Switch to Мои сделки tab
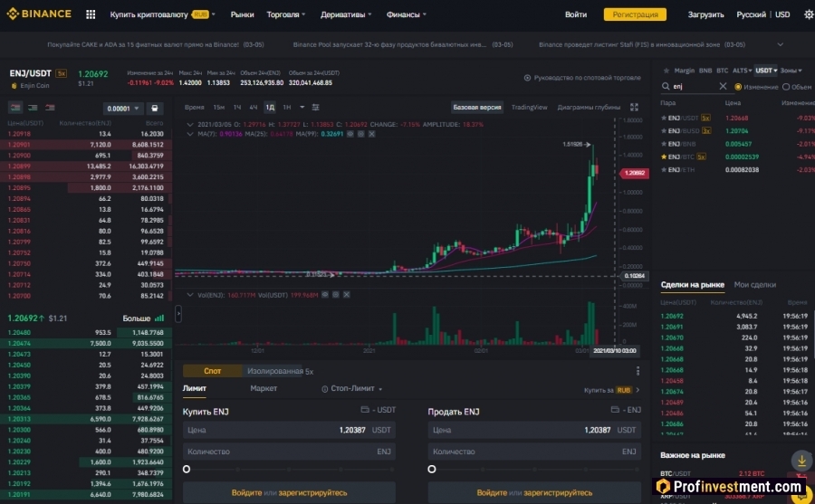The image size is (815, 504). pyautogui.click(x=754, y=285)
